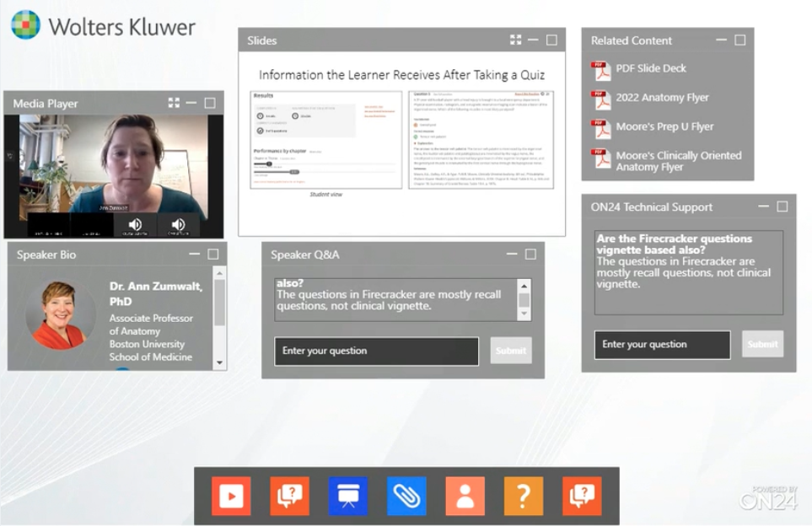Click the PDF icon beside PDF Slide Deck
Viewport: 812px width, 526px height.
[601, 70]
